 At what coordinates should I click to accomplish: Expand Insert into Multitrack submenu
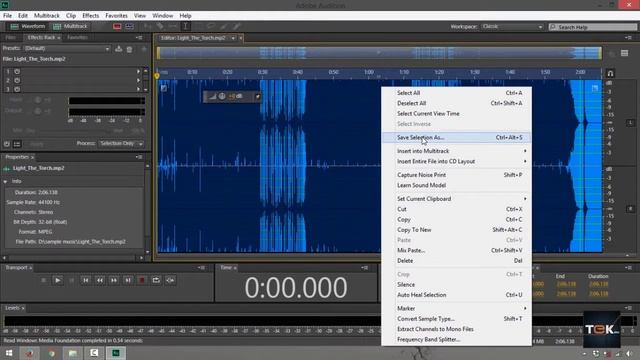pyautogui.click(x=457, y=151)
